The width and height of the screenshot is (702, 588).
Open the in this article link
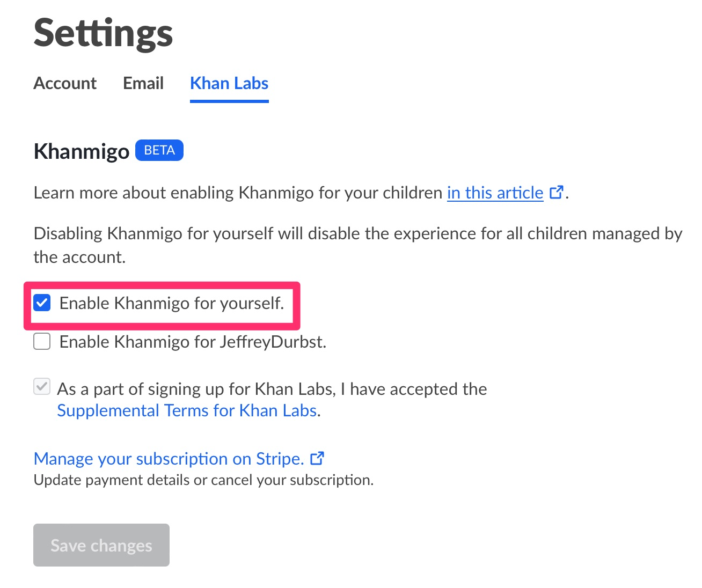click(x=494, y=193)
